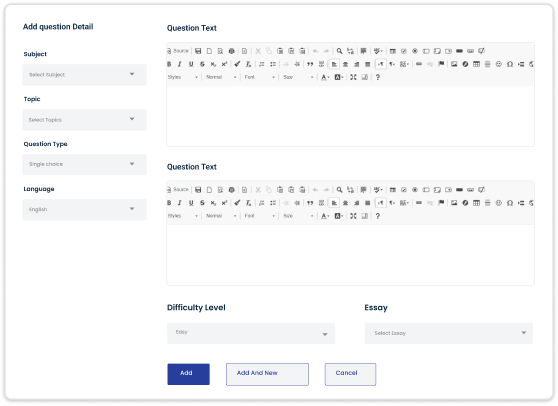Image resolution: width=558 pixels, height=406 pixels.
Task: Toggle Superscript in upper editor
Action: click(x=224, y=64)
